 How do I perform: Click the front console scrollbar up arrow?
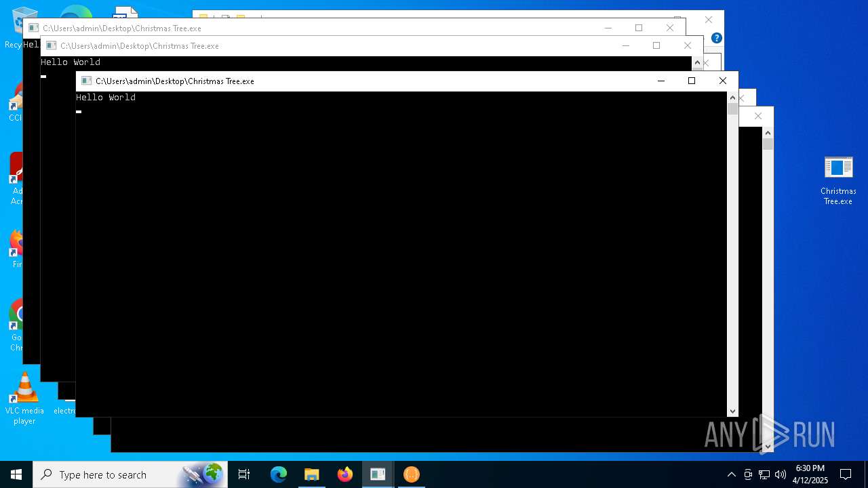[732, 98]
